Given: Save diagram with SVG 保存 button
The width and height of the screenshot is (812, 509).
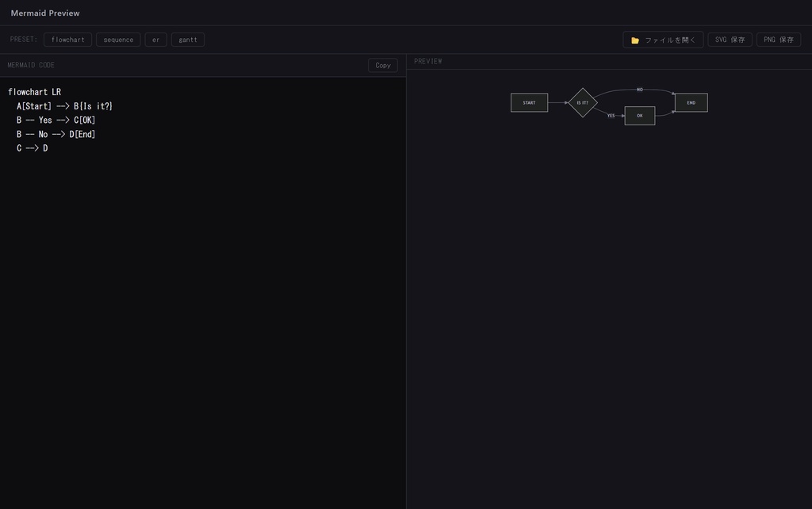Looking at the screenshot, I should point(730,40).
